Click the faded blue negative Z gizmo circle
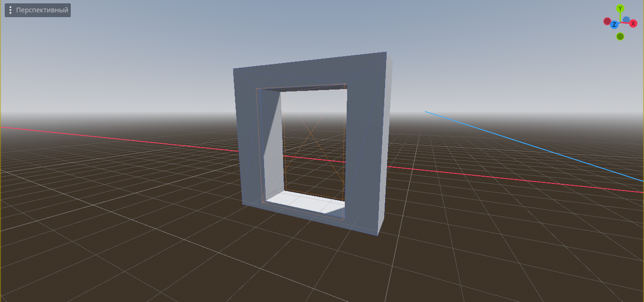Image resolution: width=644 pixels, height=302 pixels. coord(626,20)
